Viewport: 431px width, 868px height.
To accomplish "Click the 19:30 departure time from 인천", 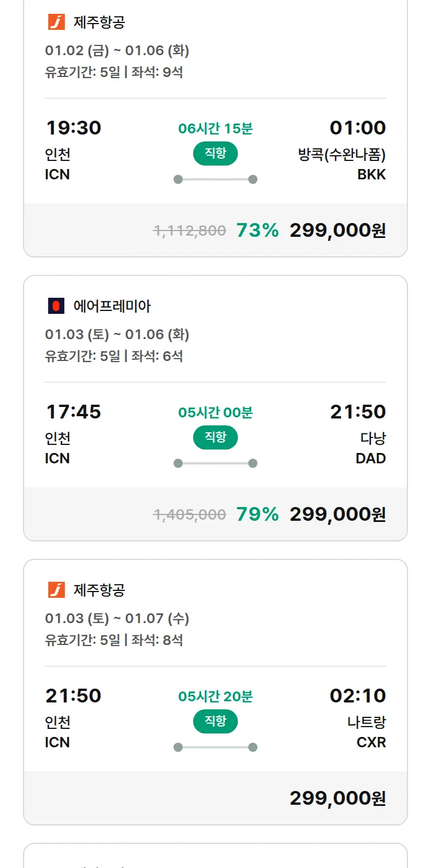I will pyautogui.click(x=74, y=128).
